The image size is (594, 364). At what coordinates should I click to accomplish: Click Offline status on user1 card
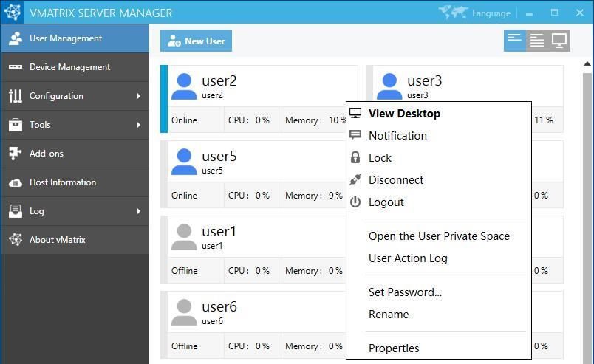click(185, 271)
